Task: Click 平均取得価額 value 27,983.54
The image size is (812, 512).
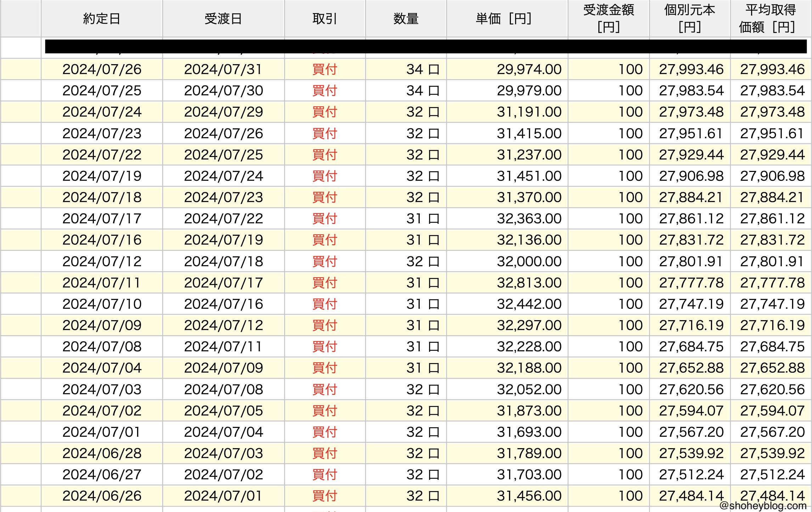Action: pyautogui.click(x=772, y=90)
